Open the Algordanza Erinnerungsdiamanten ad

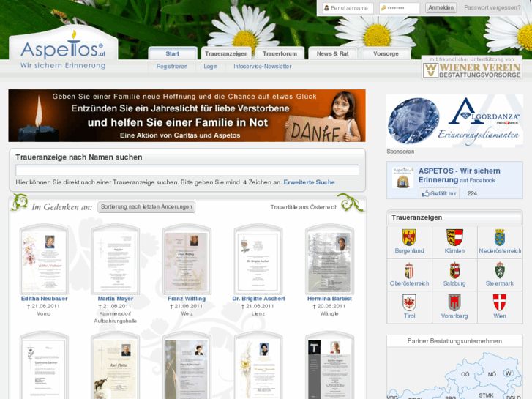click(x=454, y=122)
